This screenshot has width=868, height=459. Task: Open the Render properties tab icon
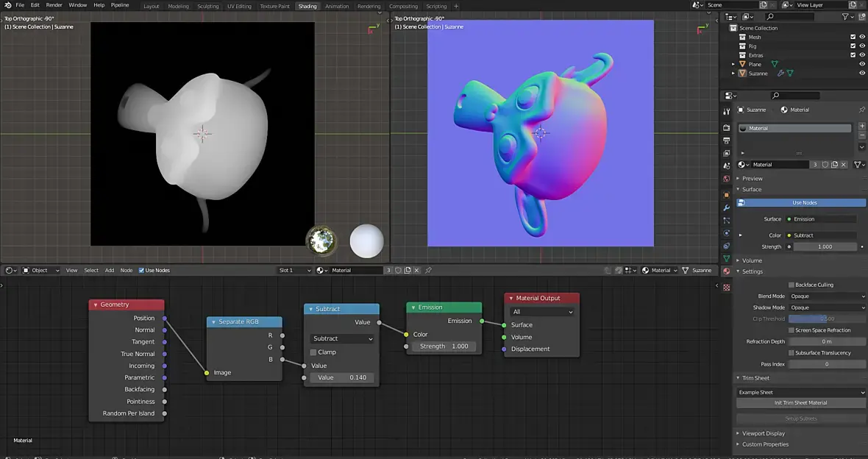pos(727,127)
